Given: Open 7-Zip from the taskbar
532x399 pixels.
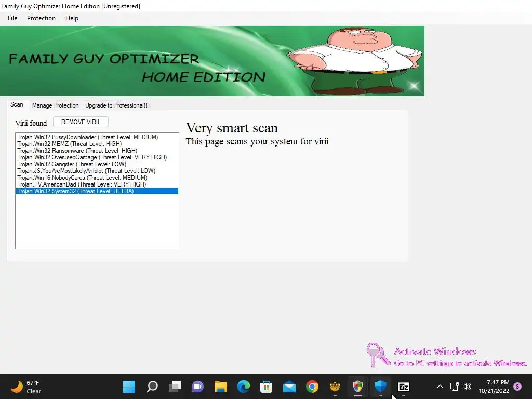Looking at the screenshot, I should (403, 387).
